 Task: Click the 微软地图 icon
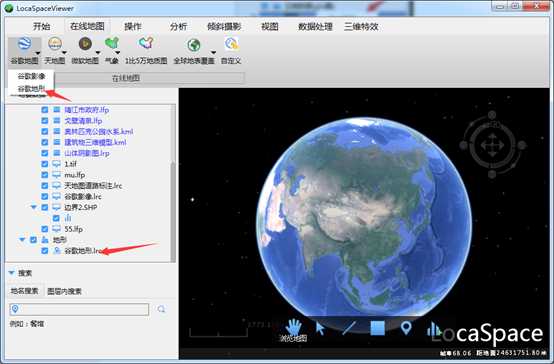click(85, 44)
